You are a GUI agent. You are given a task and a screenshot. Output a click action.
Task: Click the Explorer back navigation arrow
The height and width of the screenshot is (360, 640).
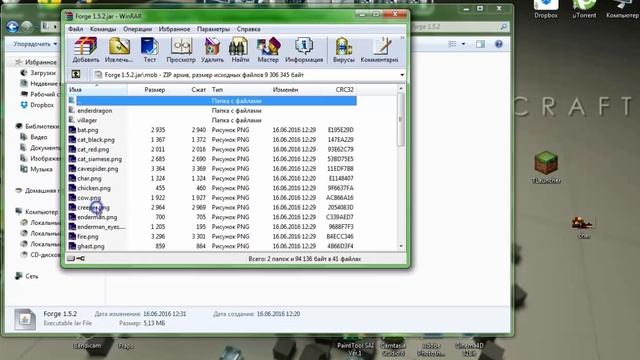(x=13, y=27)
